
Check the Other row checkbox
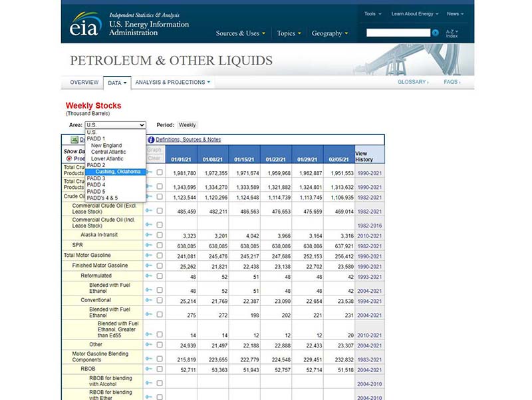click(x=160, y=345)
